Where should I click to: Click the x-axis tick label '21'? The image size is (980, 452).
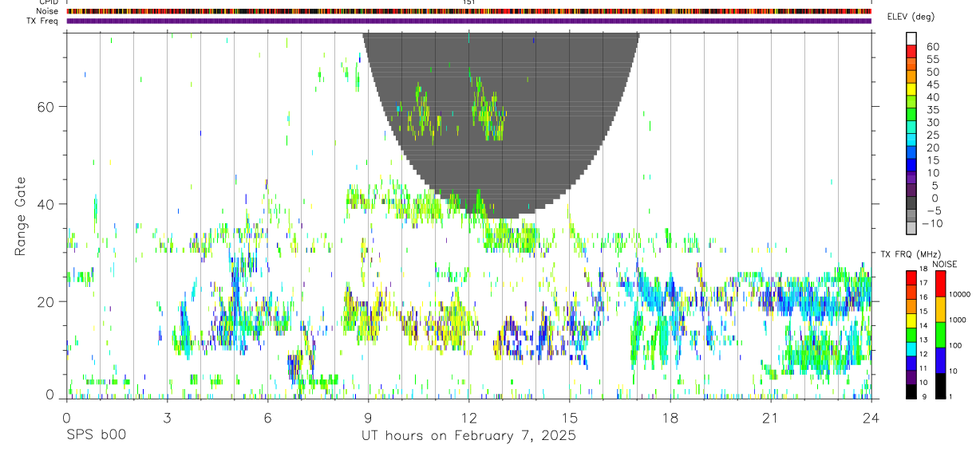770,417
